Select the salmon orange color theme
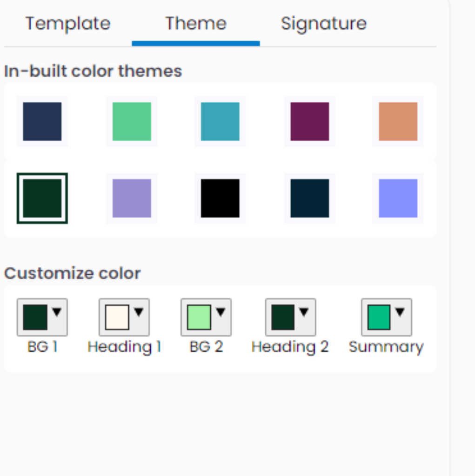 pyautogui.click(x=398, y=121)
